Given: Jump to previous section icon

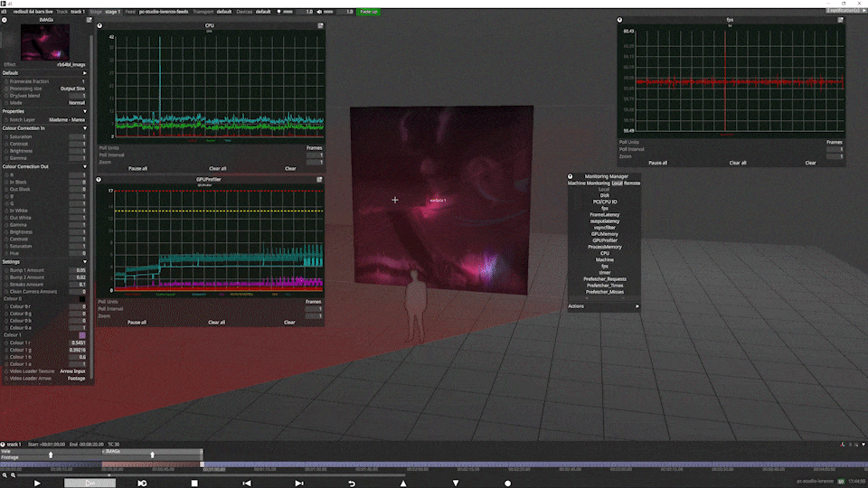Looking at the screenshot, I should point(247,483).
